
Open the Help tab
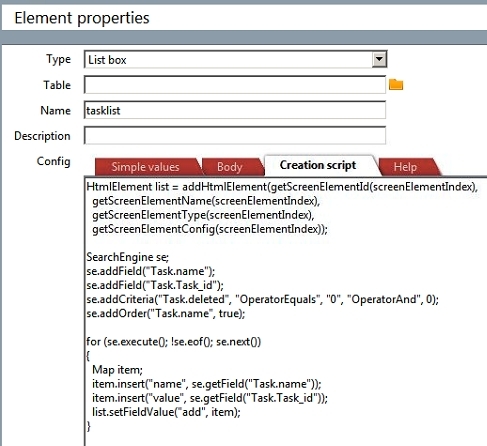click(405, 167)
